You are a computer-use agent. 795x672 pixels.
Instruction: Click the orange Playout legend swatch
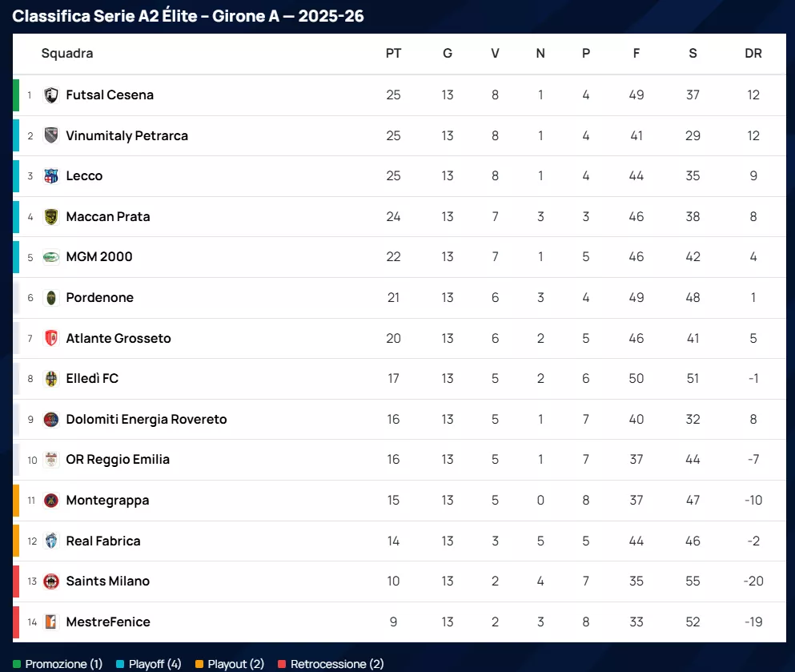pyautogui.click(x=199, y=664)
